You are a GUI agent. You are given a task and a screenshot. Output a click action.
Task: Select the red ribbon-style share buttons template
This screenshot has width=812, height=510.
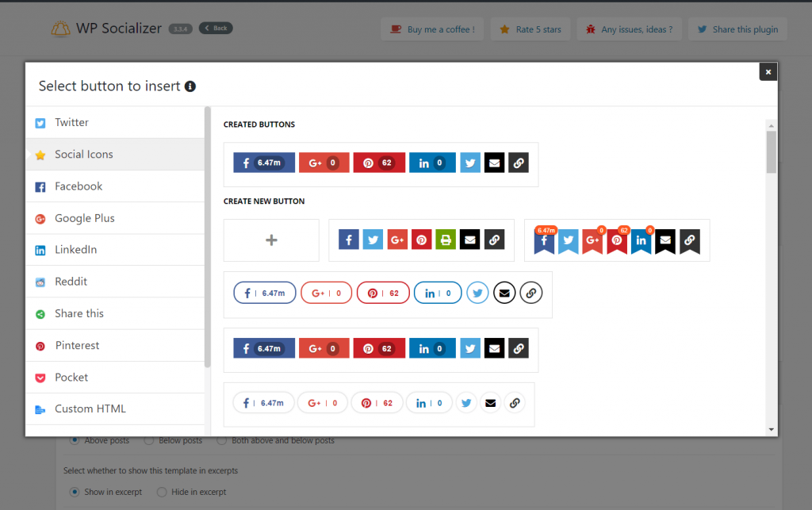[617, 240]
